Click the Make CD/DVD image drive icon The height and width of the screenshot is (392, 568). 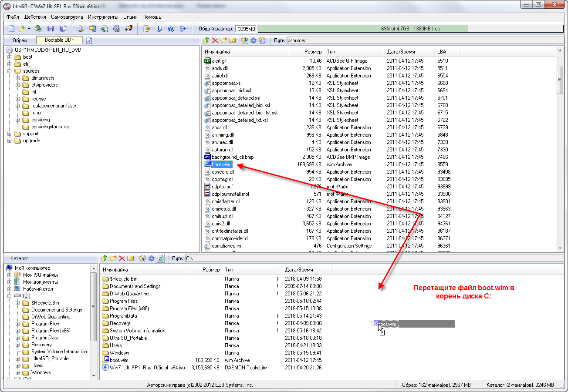[x=80, y=29]
